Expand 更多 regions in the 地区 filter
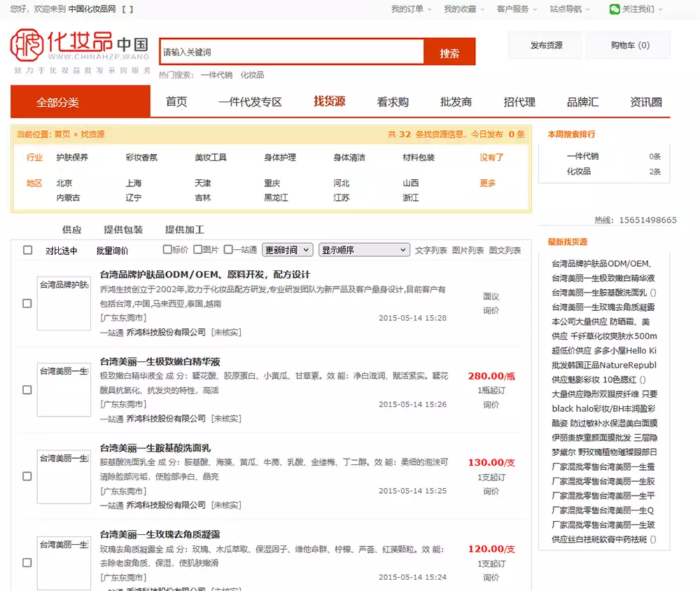 point(487,183)
